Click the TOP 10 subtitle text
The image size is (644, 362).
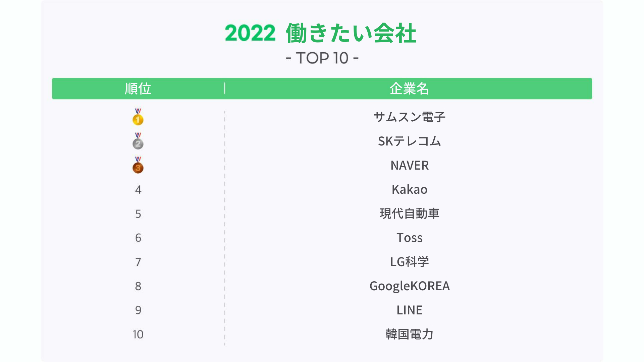(x=322, y=58)
